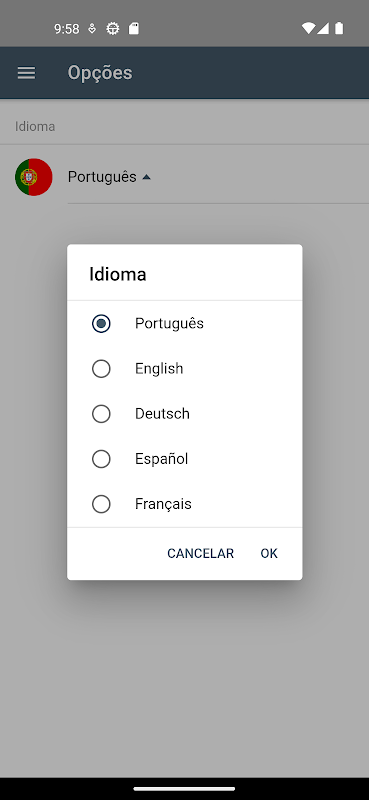Tap the Wi-Fi status icon
The height and width of the screenshot is (800, 369).
(x=308, y=29)
